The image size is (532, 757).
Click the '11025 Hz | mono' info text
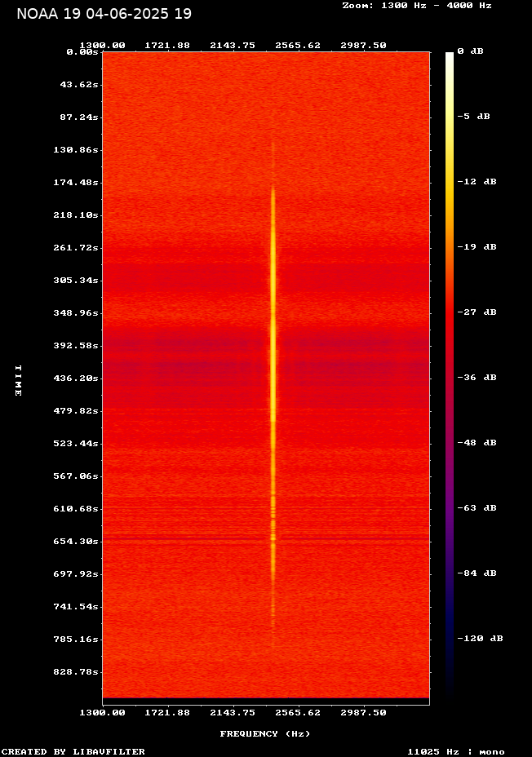[x=456, y=751]
